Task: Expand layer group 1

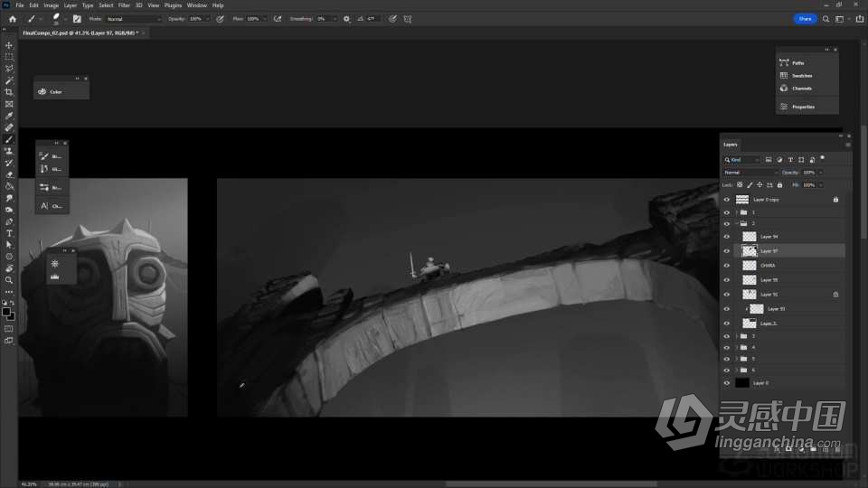Action: pyautogui.click(x=737, y=212)
